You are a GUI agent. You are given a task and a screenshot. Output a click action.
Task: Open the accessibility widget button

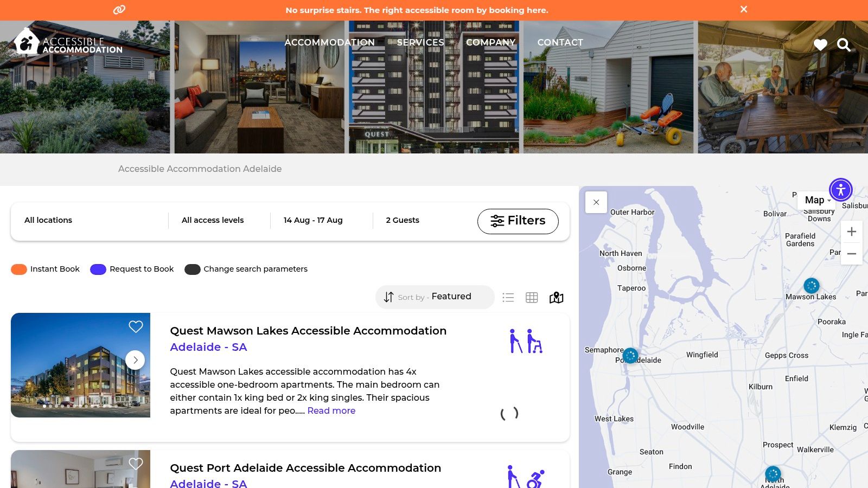pyautogui.click(x=841, y=190)
